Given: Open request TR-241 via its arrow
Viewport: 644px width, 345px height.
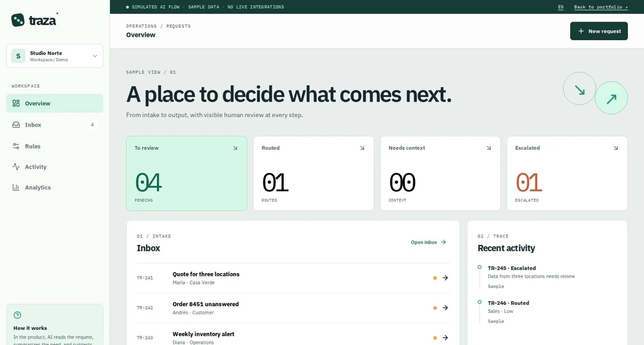Looking at the screenshot, I should click(x=445, y=278).
